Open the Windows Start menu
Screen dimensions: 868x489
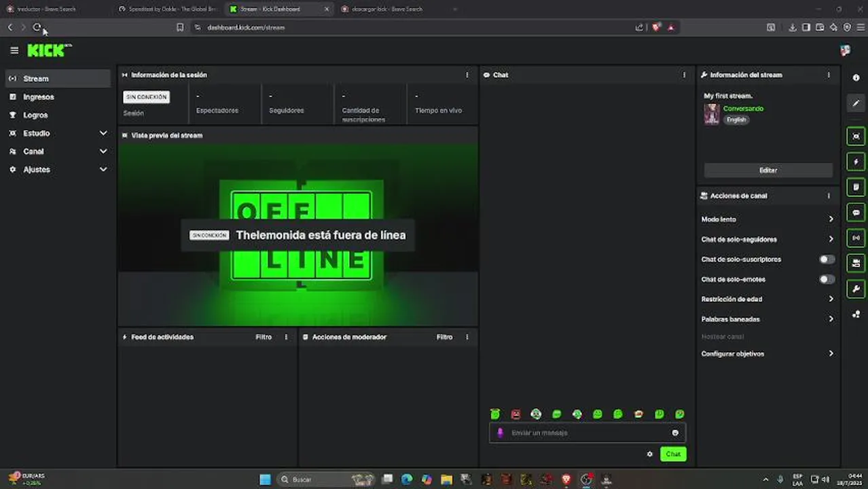(265, 479)
